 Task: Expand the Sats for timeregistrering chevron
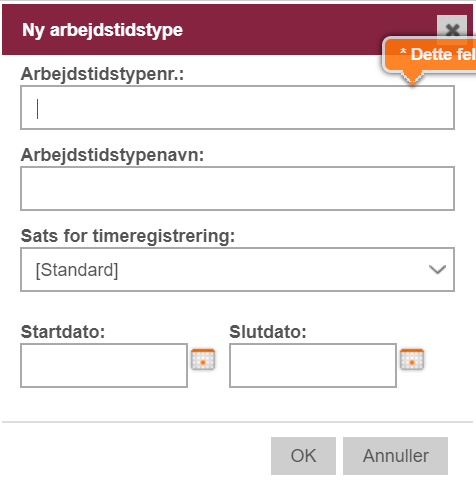[437, 269]
